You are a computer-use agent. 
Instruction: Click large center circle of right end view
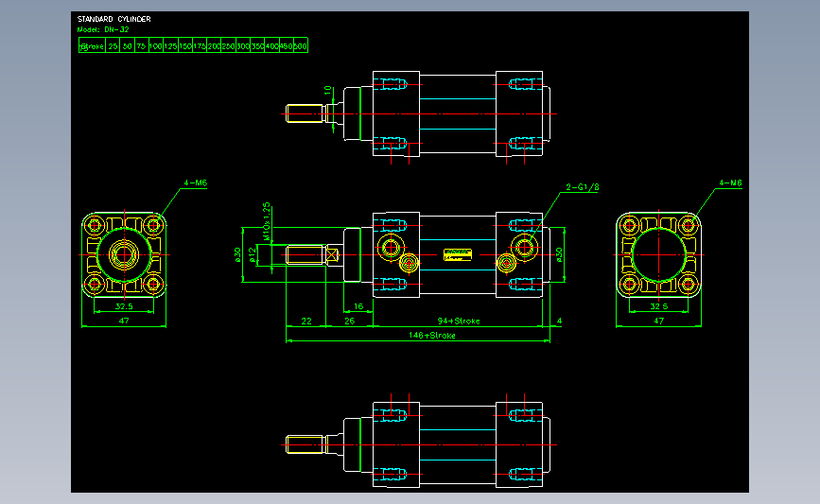click(x=659, y=254)
